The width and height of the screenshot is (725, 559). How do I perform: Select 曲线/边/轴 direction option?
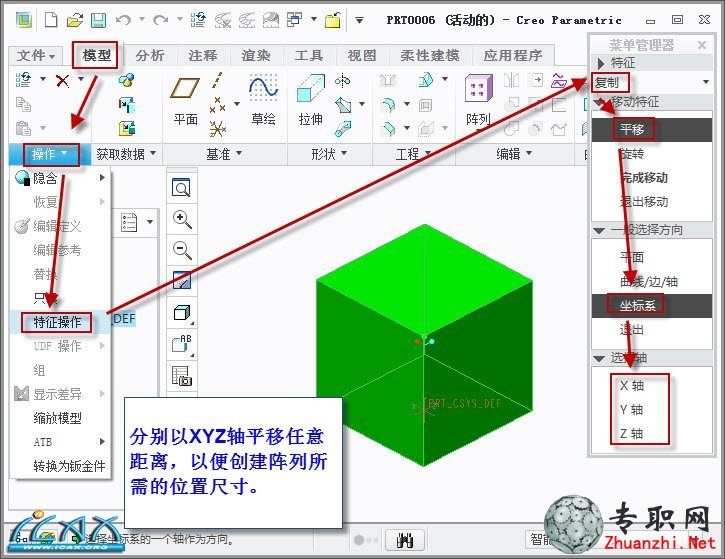[651, 282]
